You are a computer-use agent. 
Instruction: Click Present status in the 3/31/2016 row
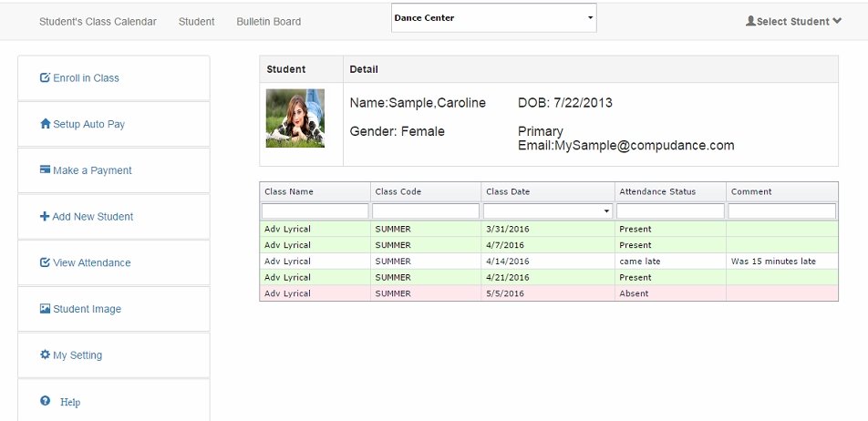(635, 229)
